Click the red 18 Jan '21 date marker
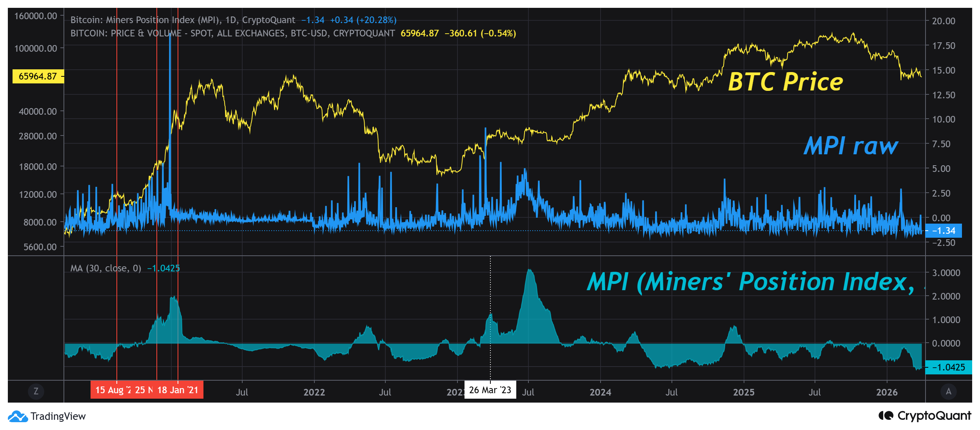This screenshot has height=430, width=980. click(x=179, y=390)
